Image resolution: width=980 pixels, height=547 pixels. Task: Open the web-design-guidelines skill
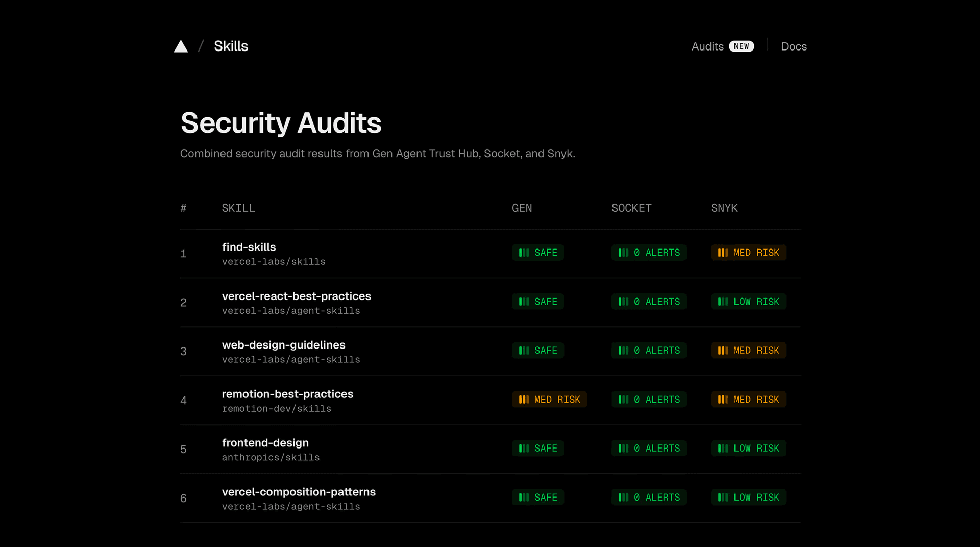pos(283,345)
